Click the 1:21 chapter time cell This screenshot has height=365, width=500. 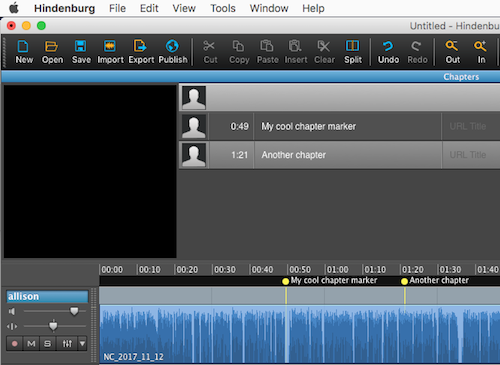[x=231, y=155]
